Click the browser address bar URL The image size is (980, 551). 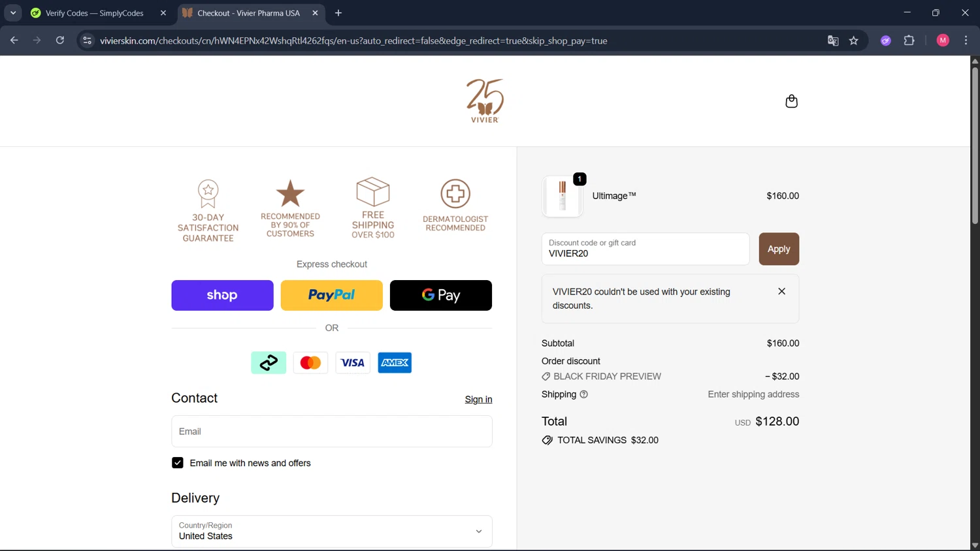pos(353,40)
